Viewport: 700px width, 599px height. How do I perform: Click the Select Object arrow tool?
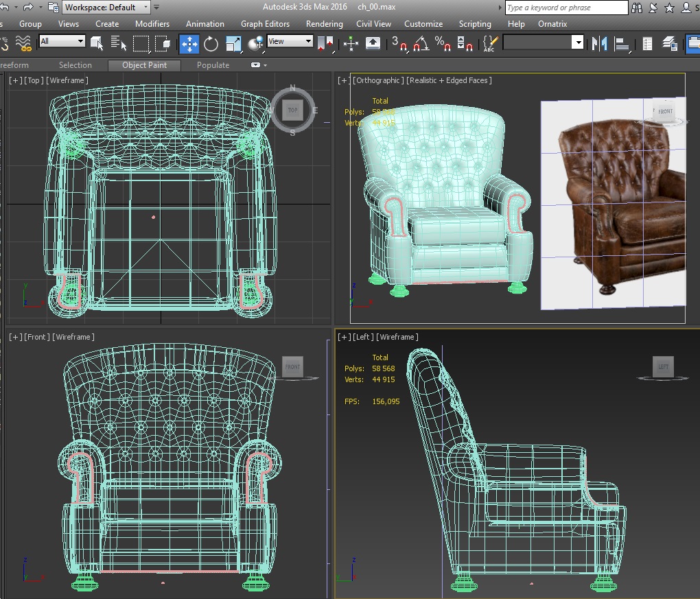97,44
